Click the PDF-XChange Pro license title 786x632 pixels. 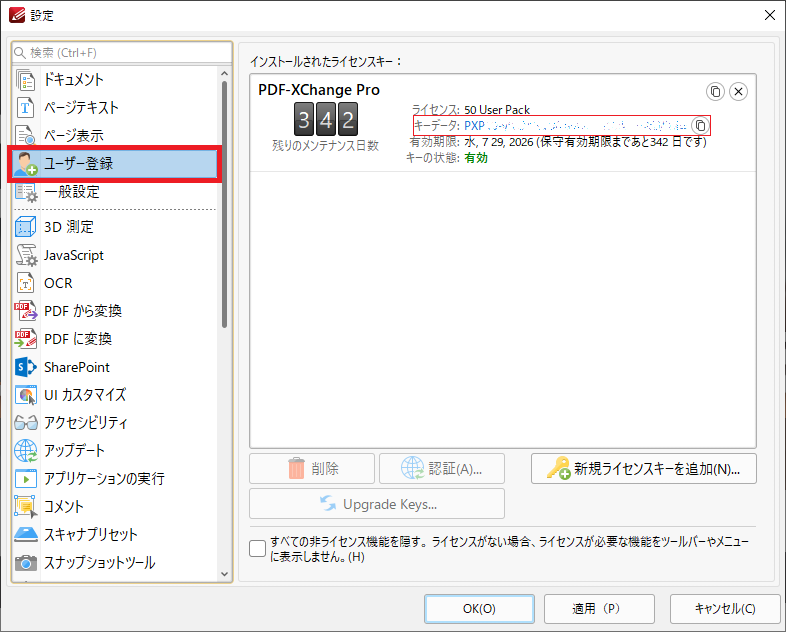pos(319,90)
